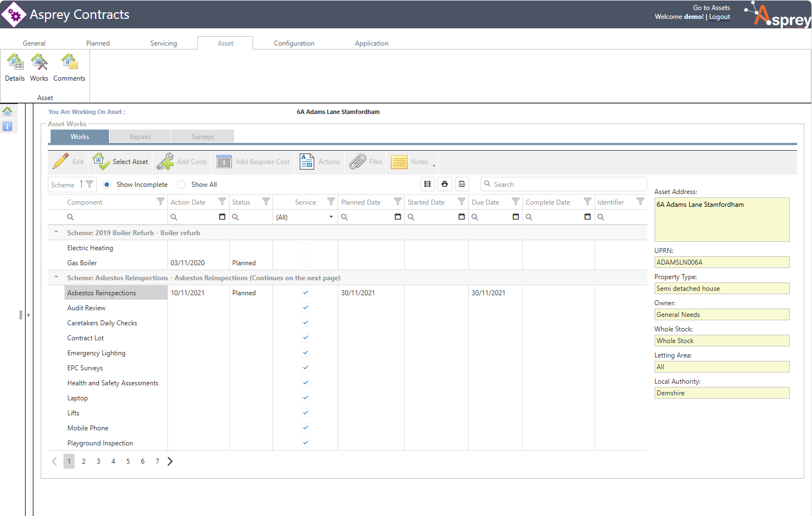
Task: Open Due Date calendar picker
Action: point(516,217)
